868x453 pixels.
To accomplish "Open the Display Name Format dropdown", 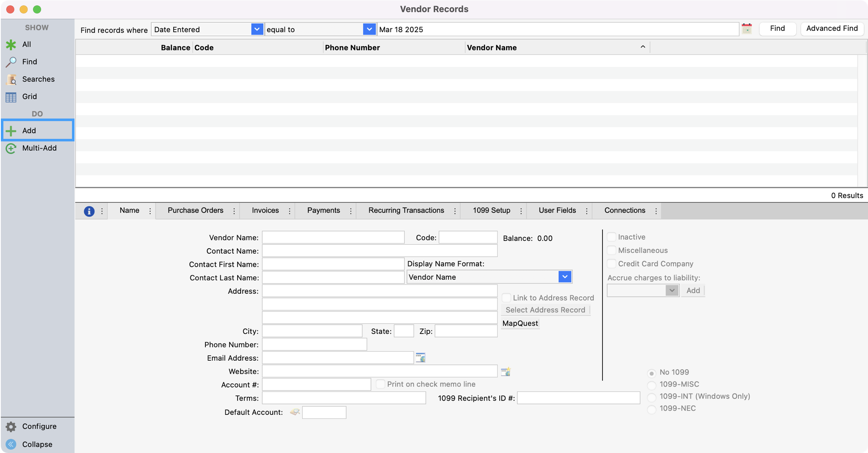I will 564,277.
